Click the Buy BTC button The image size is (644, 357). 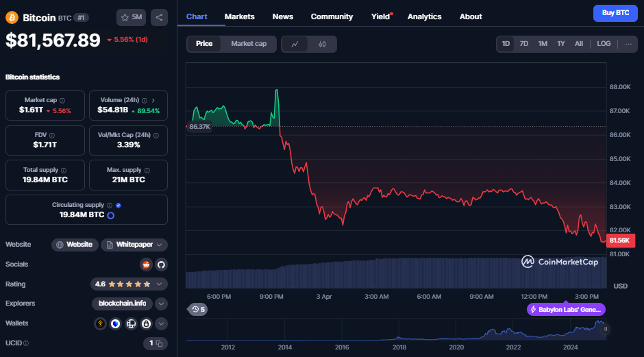click(x=615, y=13)
